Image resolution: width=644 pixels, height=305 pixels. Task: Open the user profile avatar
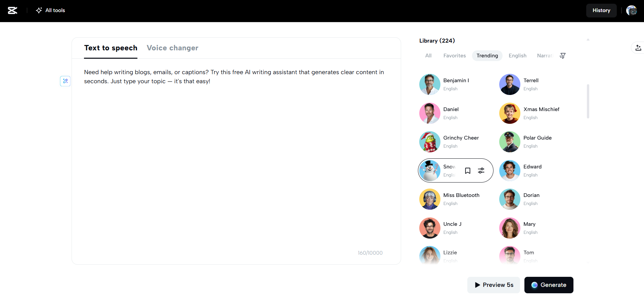tap(632, 10)
